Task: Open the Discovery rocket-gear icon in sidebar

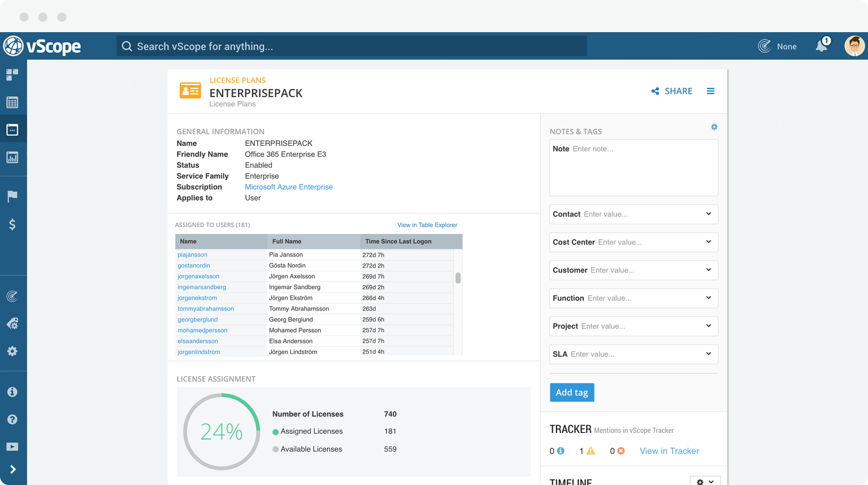Action: 12,323
